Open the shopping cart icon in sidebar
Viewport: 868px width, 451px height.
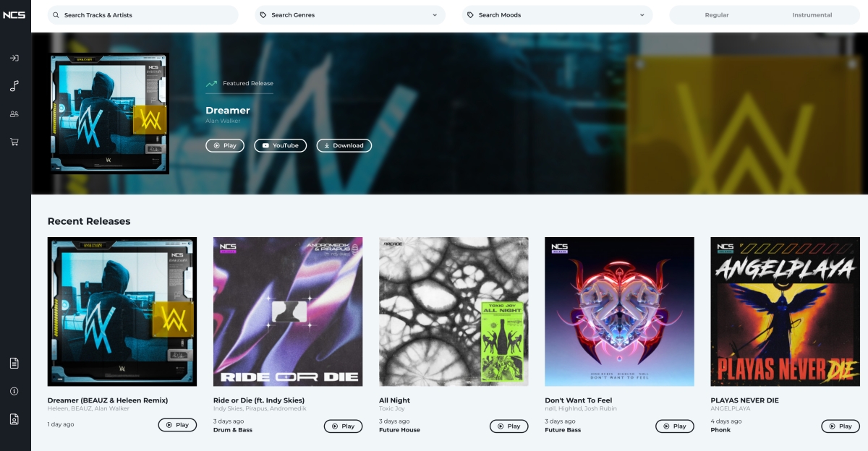14,142
